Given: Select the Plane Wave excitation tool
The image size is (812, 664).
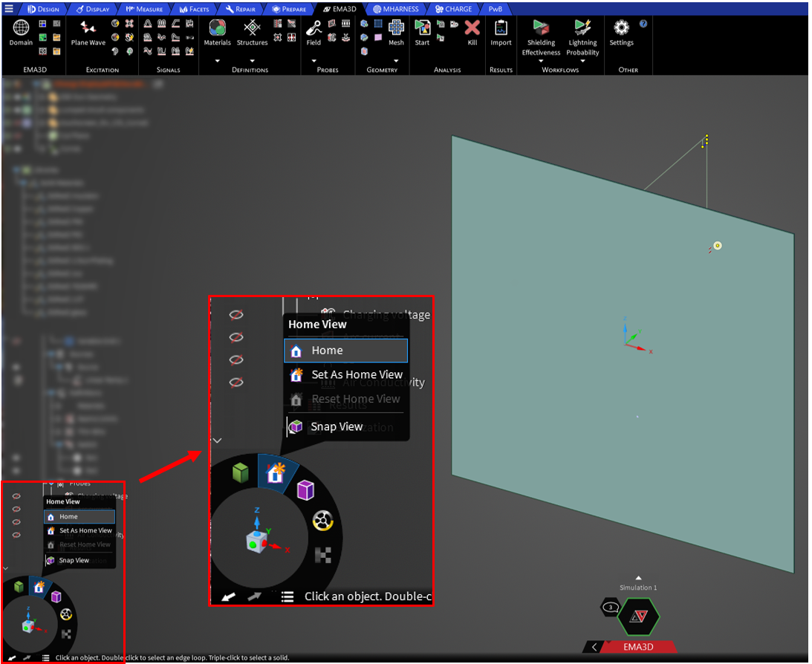Looking at the screenshot, I should click(88, 28).
